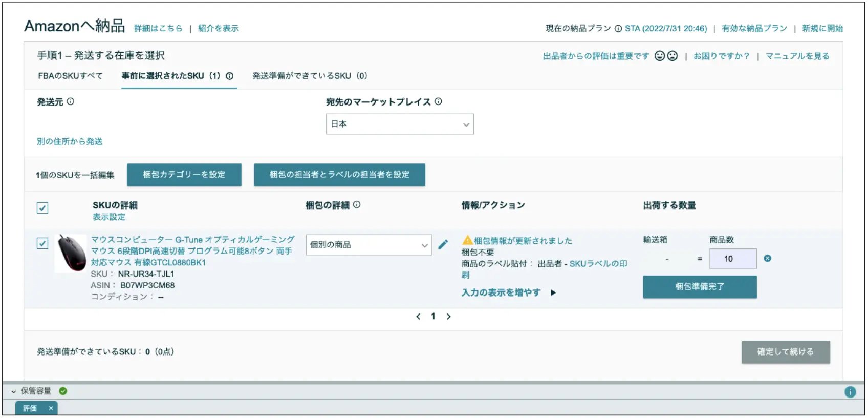Screen dimensions: 868x418
Task: Close the 評価 tab with its X
Action: (x=51, y=408)
